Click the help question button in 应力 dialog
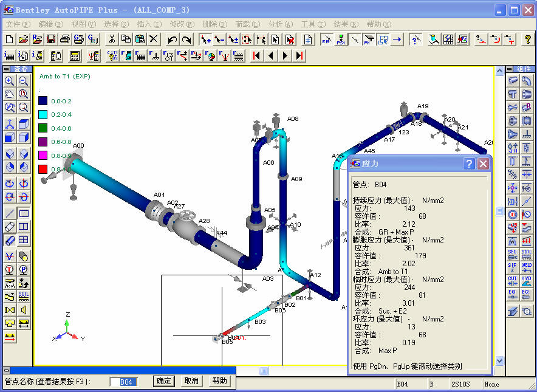537x392 pixels. [x=469, y=164]
